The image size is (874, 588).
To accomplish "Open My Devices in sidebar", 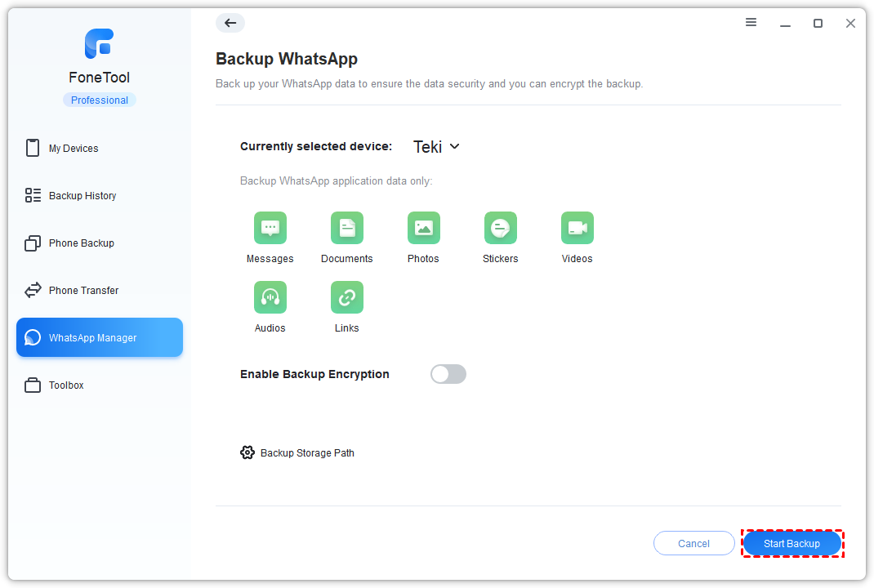I will (x=74, y=149).
